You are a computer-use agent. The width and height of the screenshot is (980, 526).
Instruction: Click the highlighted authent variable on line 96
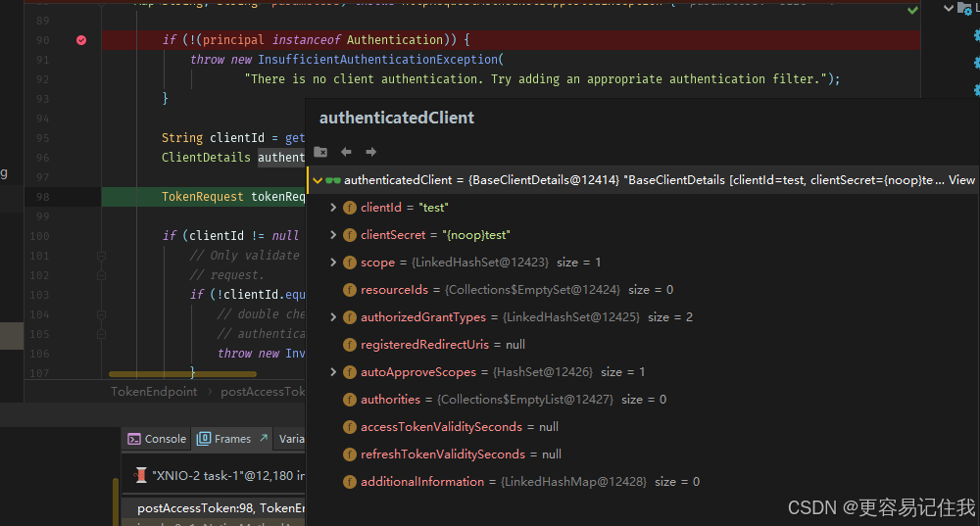coord(281,158)
